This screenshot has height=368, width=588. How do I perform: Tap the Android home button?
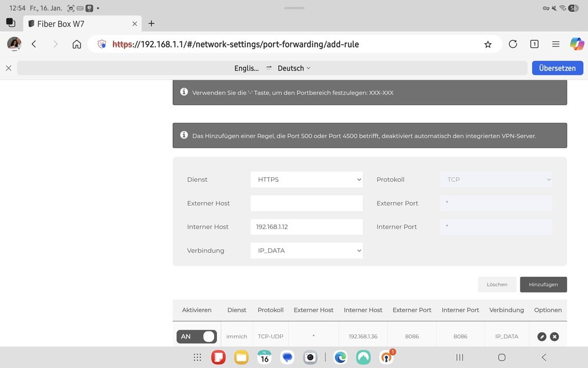pyautogui.click(x=502, y=357)
